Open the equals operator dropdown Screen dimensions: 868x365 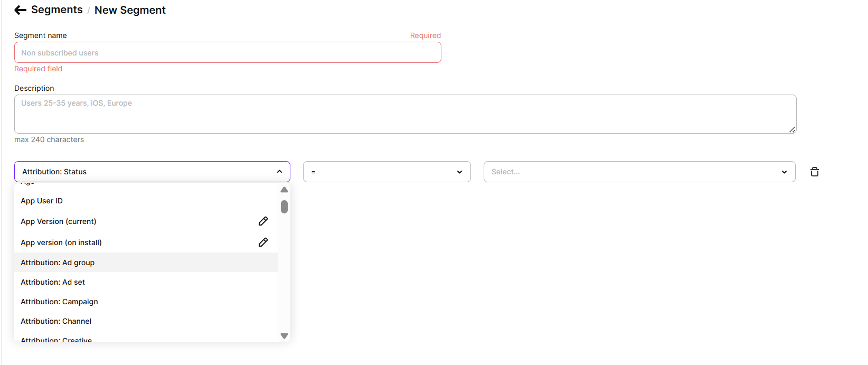click(386, 172)
